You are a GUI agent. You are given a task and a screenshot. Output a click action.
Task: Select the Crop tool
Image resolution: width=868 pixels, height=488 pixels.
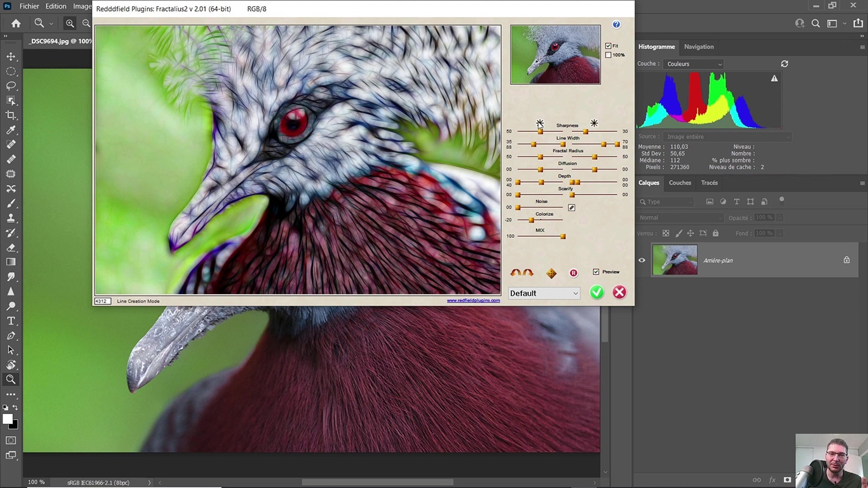pyautogui.click(x=11, y=115)
